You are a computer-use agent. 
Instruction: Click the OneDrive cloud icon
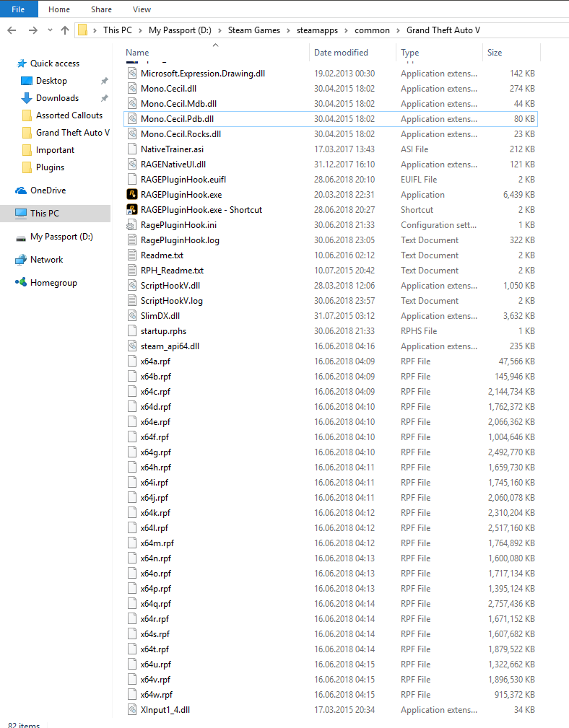pos(21,190)
